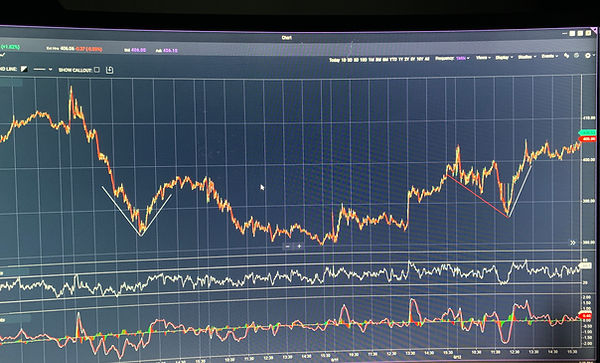Click the round icon left of the gear
This screenshot has height=363, width=600.
[577, 56]
